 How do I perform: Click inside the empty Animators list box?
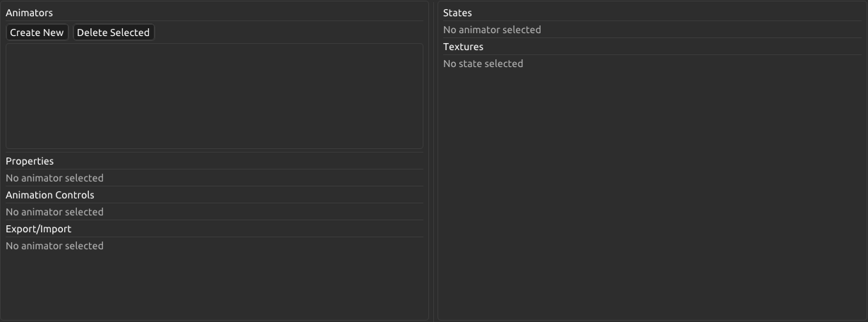pyautogui.click(x=214, y=96)
